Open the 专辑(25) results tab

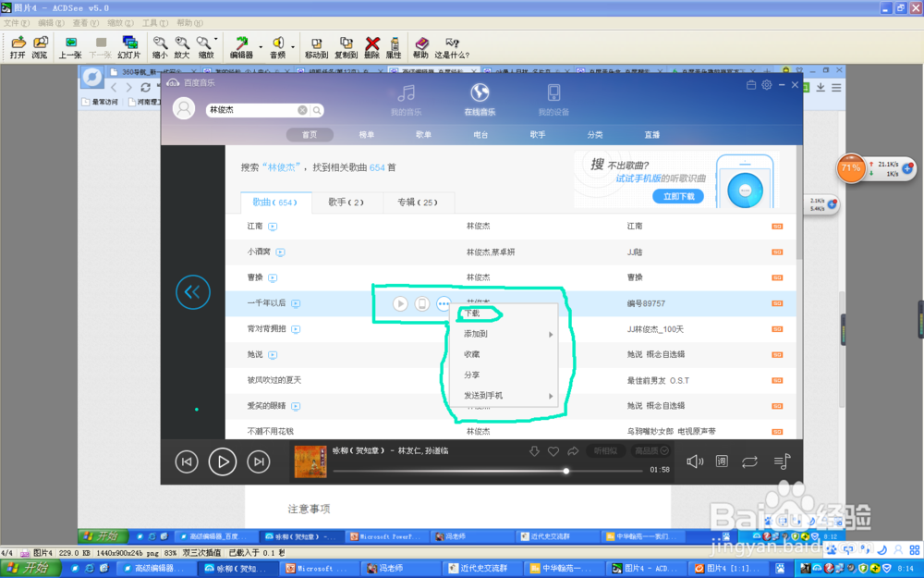tap(418, 203)
